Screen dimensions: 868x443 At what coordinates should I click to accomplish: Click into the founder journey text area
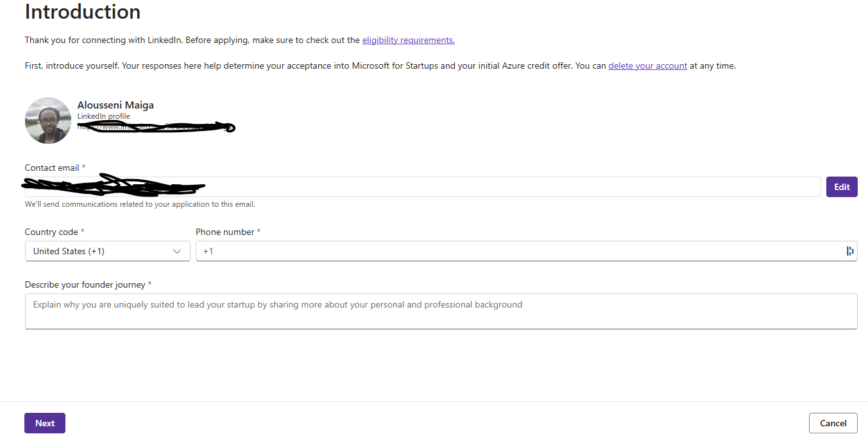pyautogui.click(x=441, y=311)
